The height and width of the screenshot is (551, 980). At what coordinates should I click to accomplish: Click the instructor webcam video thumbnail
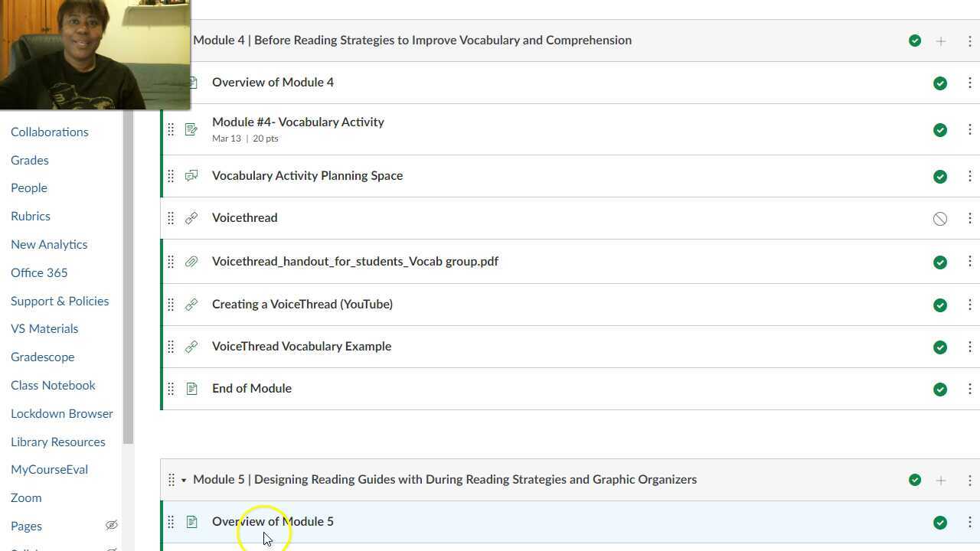[95, 54]
